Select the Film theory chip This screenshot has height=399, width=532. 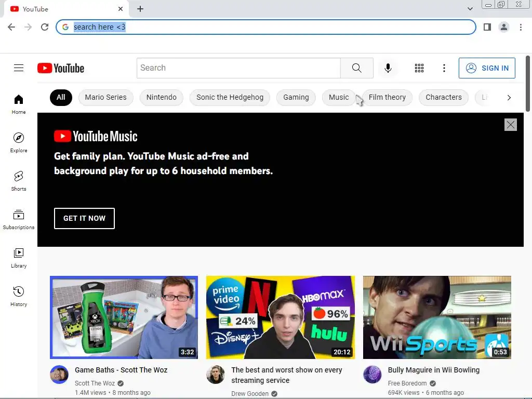pos(387,97)
